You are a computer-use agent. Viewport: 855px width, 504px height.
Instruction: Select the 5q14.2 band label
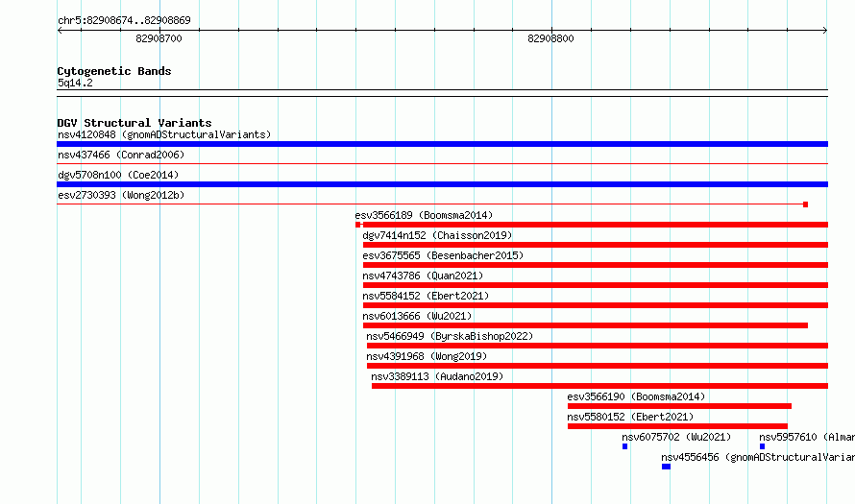click(x=75, y=83)
